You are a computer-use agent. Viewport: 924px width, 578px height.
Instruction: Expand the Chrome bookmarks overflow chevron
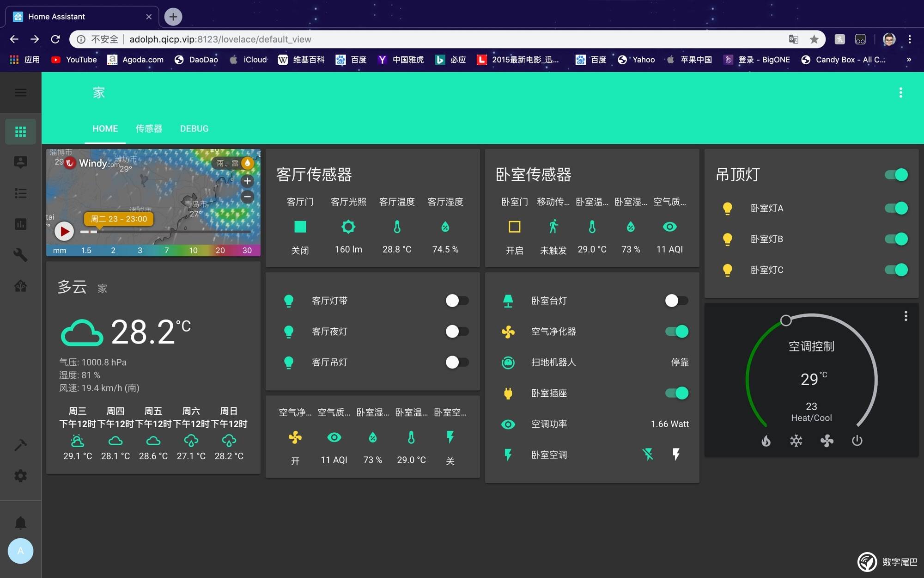(x=909, y=60)
